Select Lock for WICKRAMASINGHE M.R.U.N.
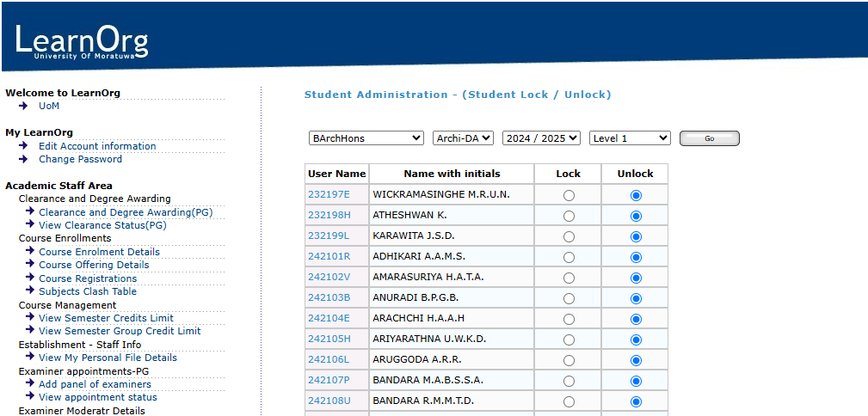This screenshot has width=868, height=416. [569, 195]
